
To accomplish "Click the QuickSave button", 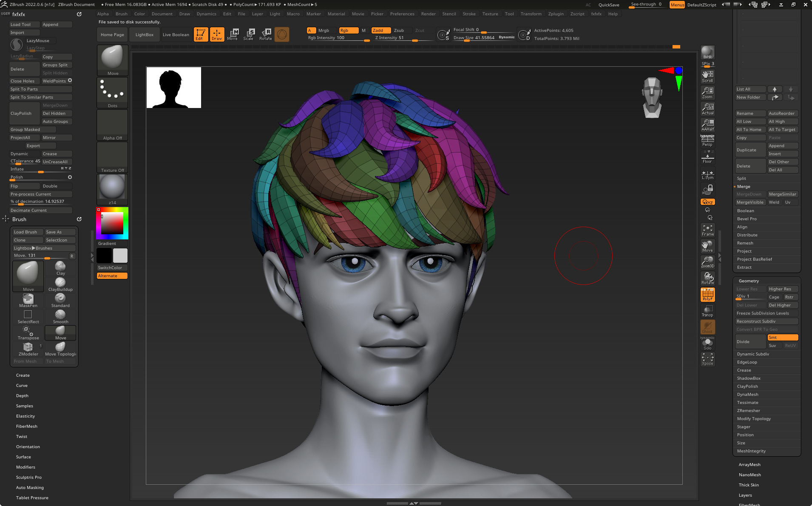I will coord(608,5).
